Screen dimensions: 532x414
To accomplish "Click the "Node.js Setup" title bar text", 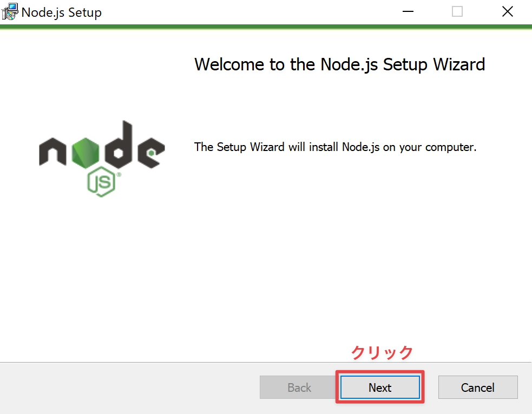I will click(61, 12).
